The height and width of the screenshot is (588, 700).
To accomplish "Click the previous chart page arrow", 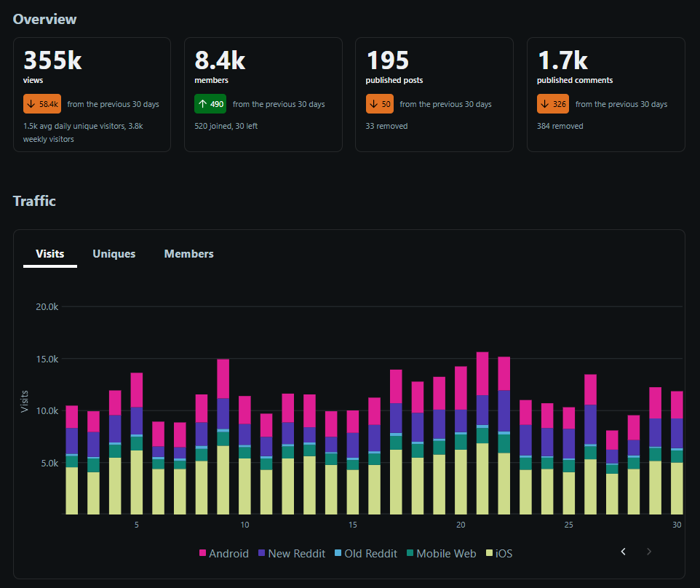I will tap(623, 552).
